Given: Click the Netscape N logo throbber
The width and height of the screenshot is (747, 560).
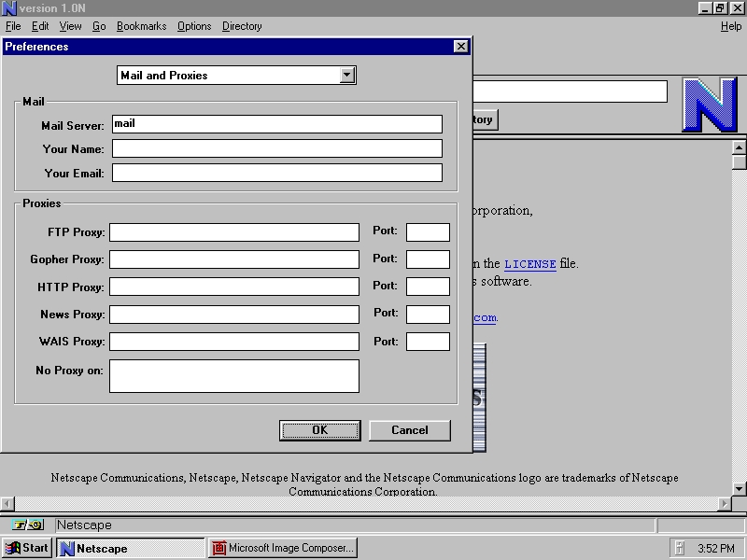Looking at the screenshot, I should click(x=709, y=105).
